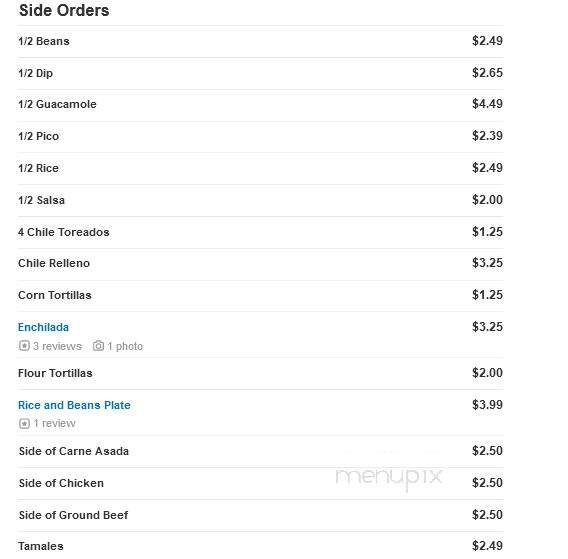The image size is (568, 559).
Task: Select Side of Carne Asada
Action: pos(74,451)
